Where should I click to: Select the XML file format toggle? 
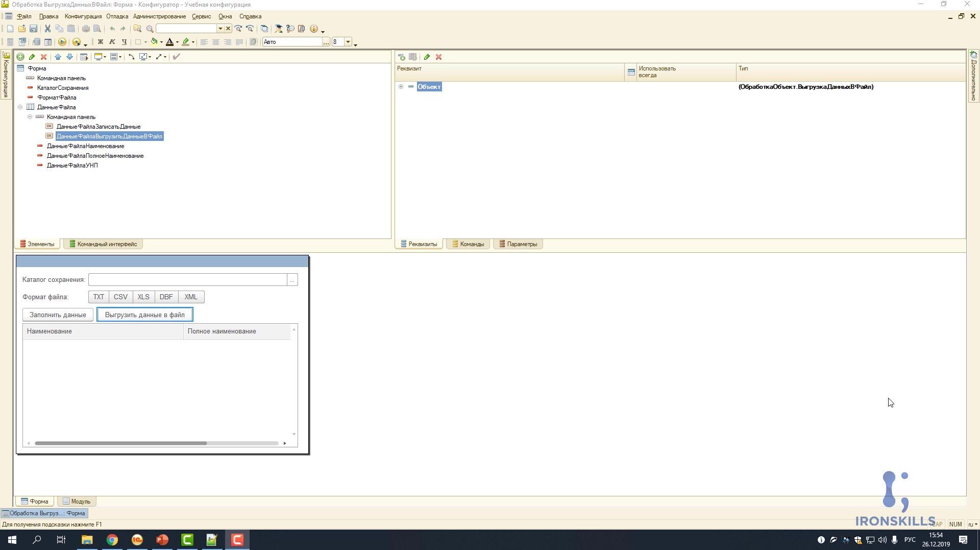[191, 297]
